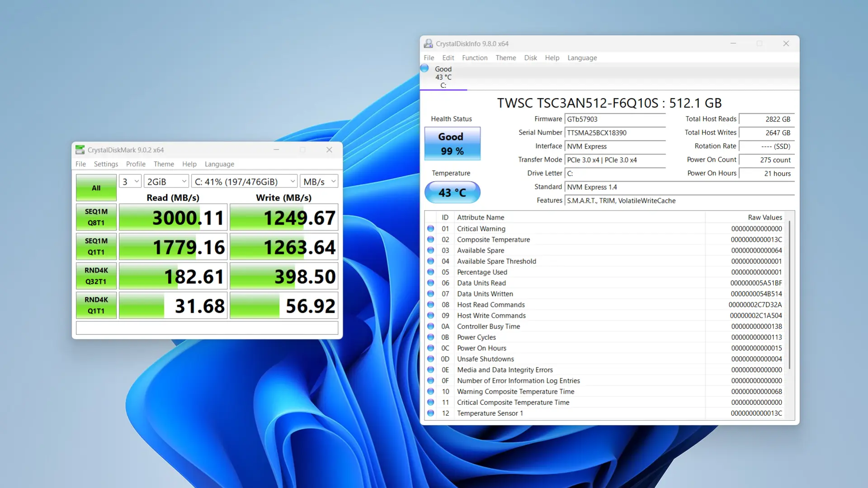Start the SEQ1M Q8T1 benchmark

[x=96, y=217]
